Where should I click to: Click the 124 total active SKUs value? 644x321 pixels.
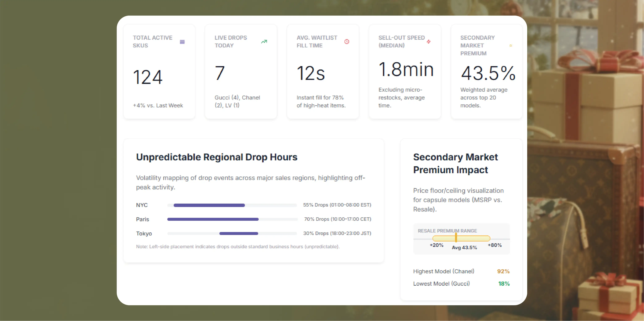pos(148,77)
